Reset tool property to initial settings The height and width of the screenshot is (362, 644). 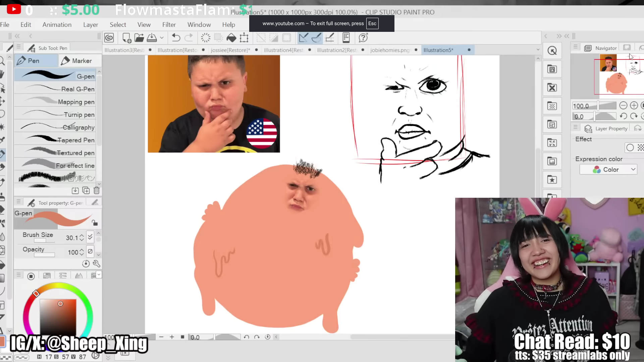(86, 264)
